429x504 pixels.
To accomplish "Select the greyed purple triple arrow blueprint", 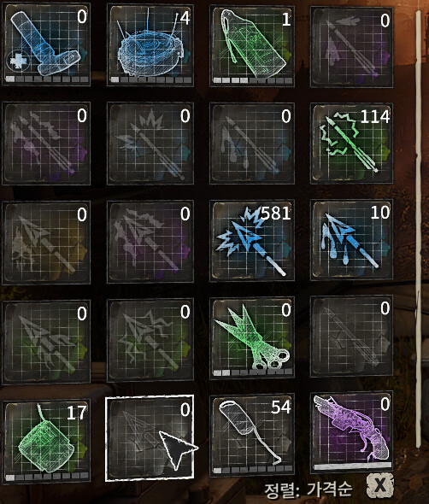I will [x=46, y=143].
